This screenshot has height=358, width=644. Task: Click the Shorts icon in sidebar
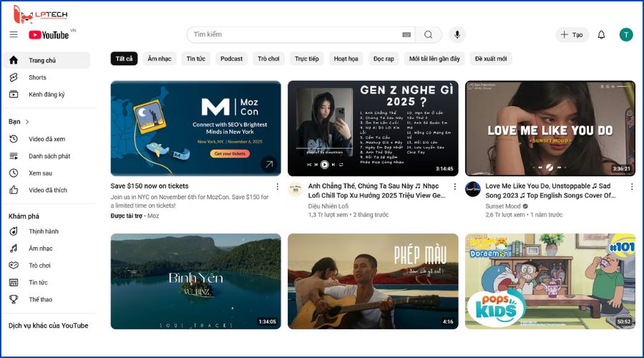[x=14, y=77]
